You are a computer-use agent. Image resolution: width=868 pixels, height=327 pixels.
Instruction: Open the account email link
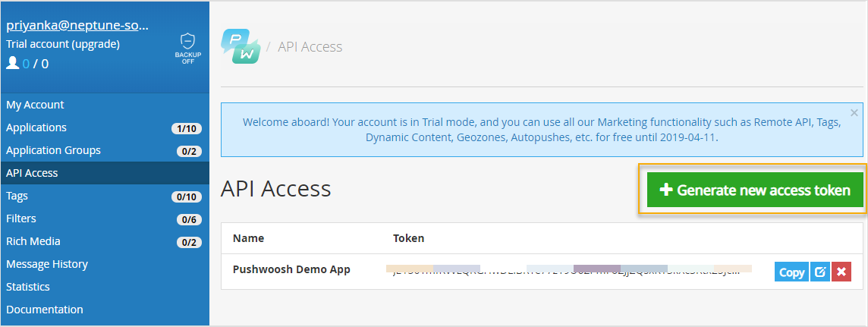(x=77, y=25)
